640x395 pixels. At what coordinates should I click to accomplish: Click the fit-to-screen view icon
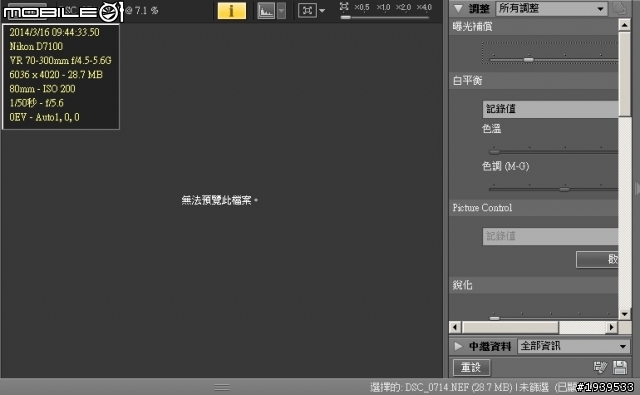click(307, 11)
